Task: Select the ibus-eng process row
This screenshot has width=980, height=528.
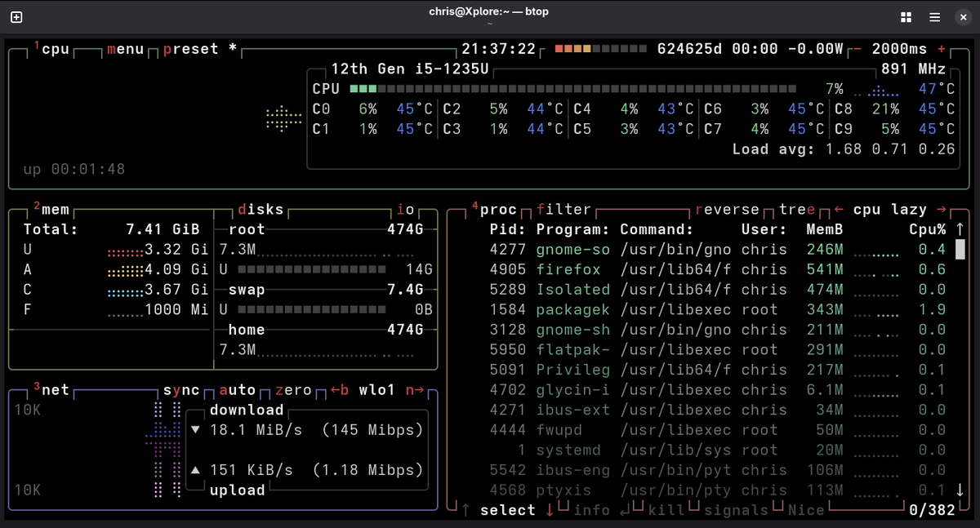Action: (x=718, y=470)
